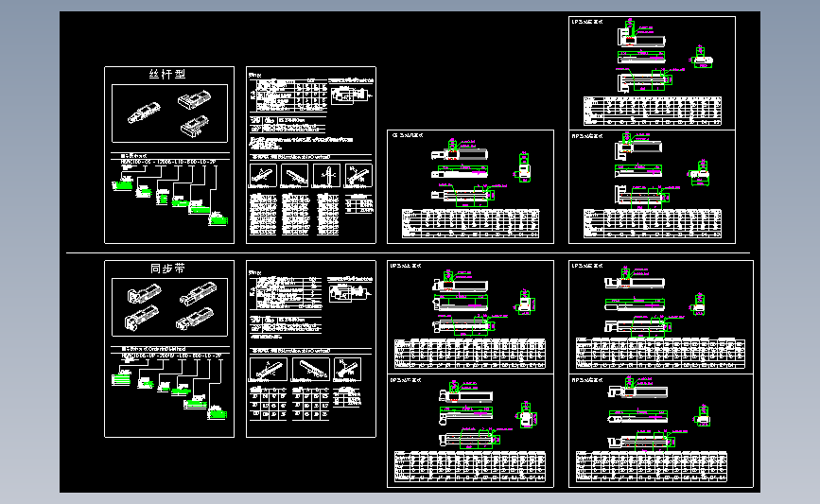Pick the upper-right isometric actuator in 丝杆型 panel
820x504 pixels.
[x=194, y=99]
